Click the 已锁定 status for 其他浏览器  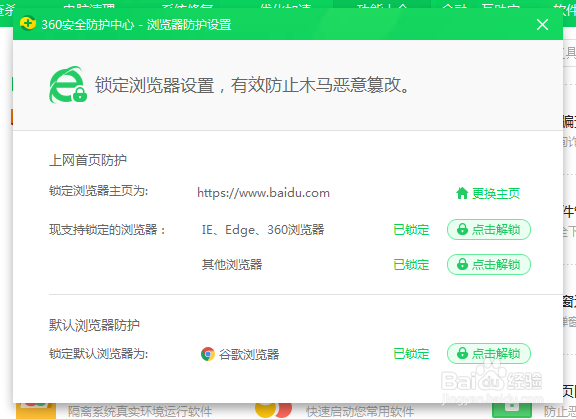(411, 265)
